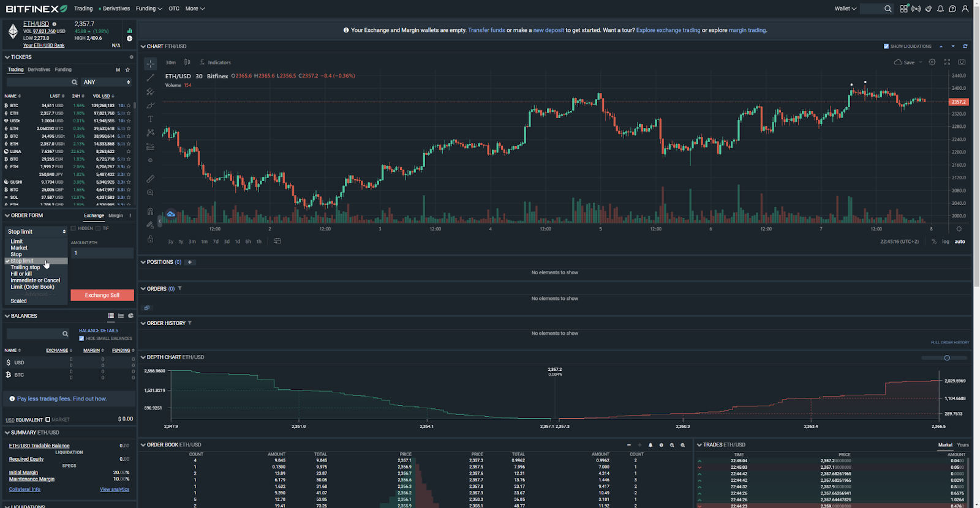
Task: Choose Fill or kill order type
Action: click(21, 274)
